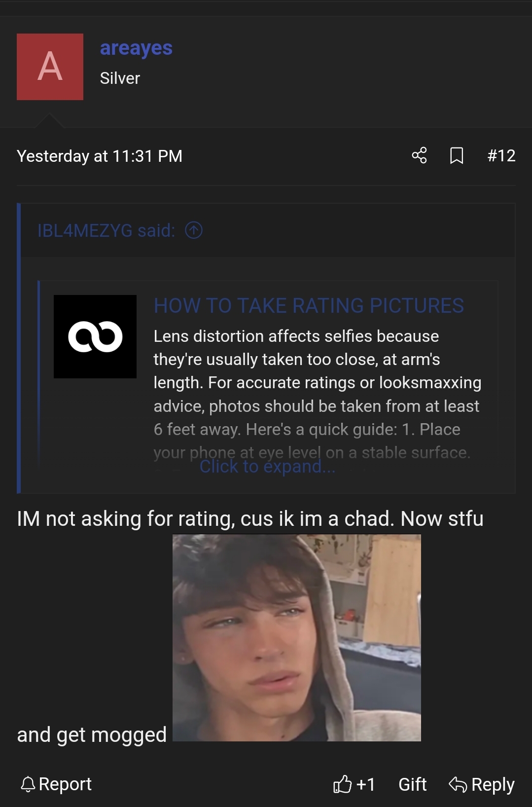Click the 'Yesterday at 11:31 PM' timestamp
Image resolution: width=532 pixels, height=807 pixels.
(x=100, y=156)
